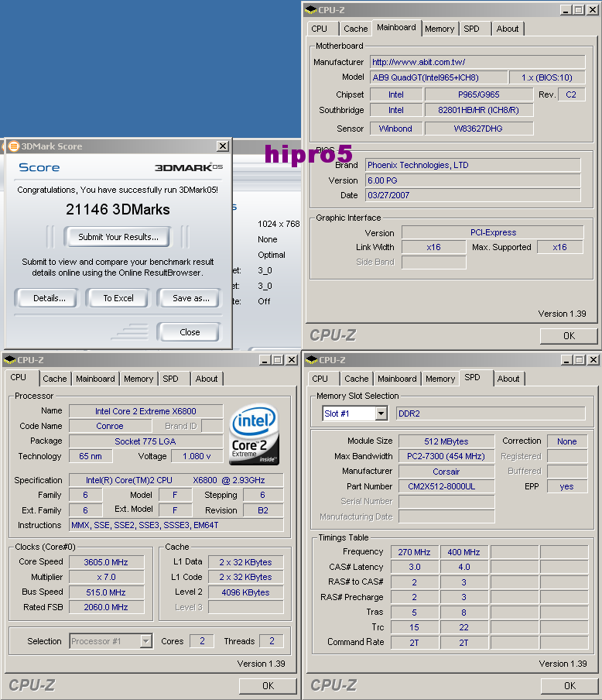Screen dimensions: 602x700
Task: Click the Level 2 cache 4096 KBytes value
Action: pyautogui.click(x=245, y=592)
